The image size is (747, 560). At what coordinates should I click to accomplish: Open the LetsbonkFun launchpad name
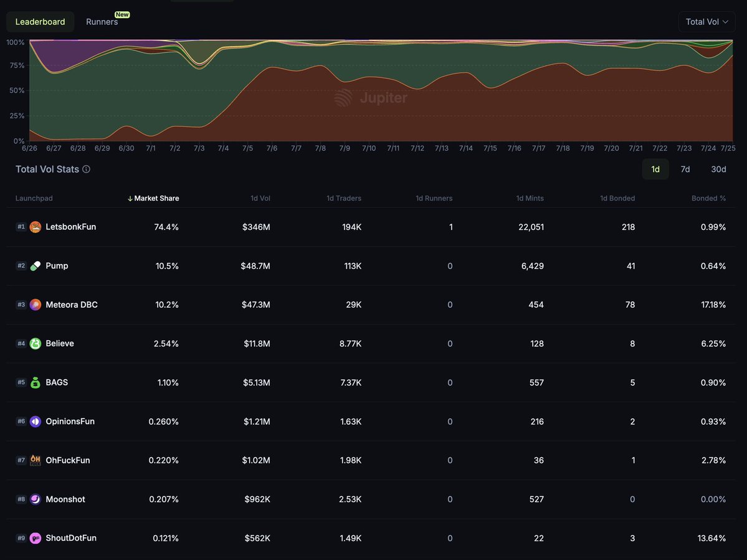[70, 227]
